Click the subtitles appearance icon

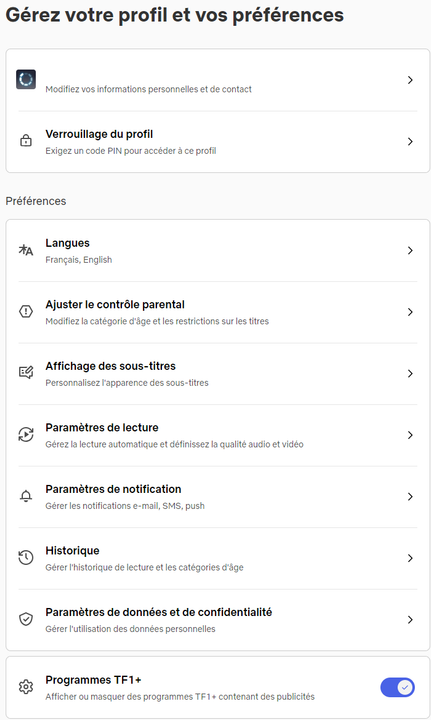(26, 372)
